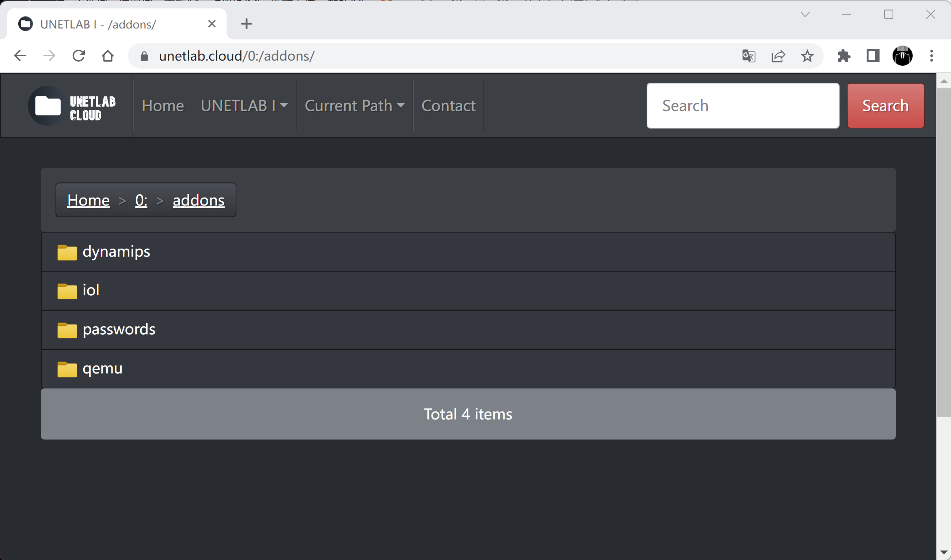
Task: Click the scrollbar up arrow
Action: [x=943, y=81]
